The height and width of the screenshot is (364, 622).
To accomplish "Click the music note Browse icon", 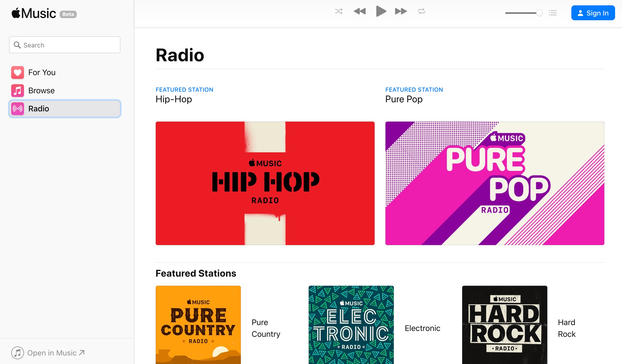I will 18,91.
